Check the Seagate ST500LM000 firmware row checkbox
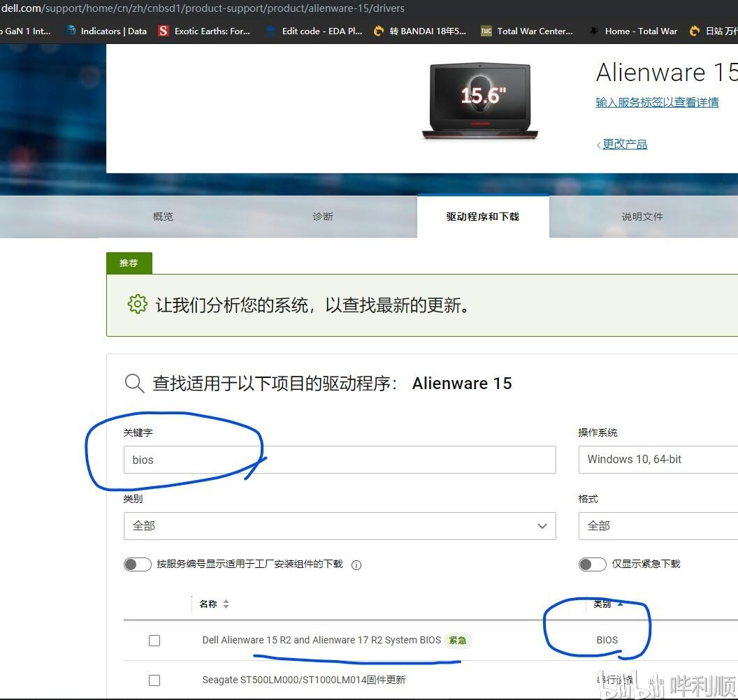Viewport: 738px width, 700px height. (x=154, y=680)
